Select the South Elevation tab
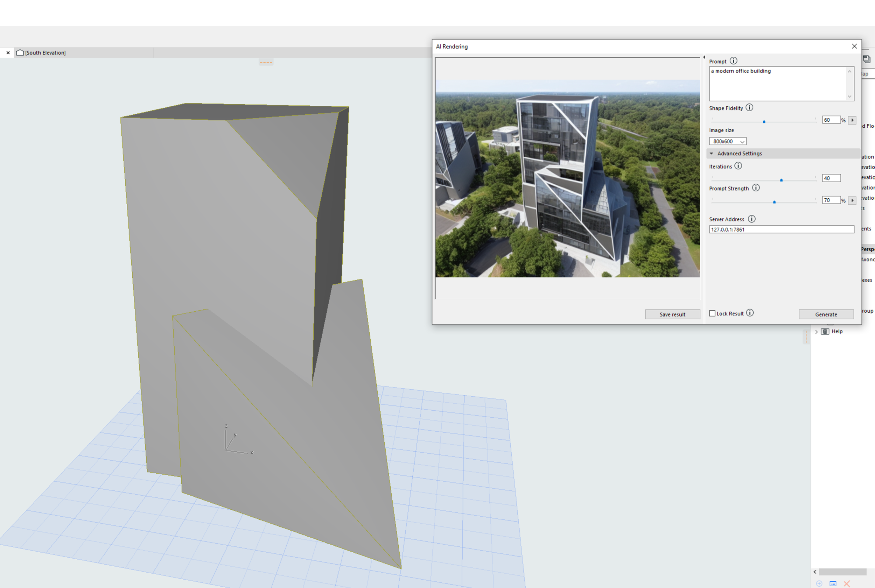 [x=45, y=52]
